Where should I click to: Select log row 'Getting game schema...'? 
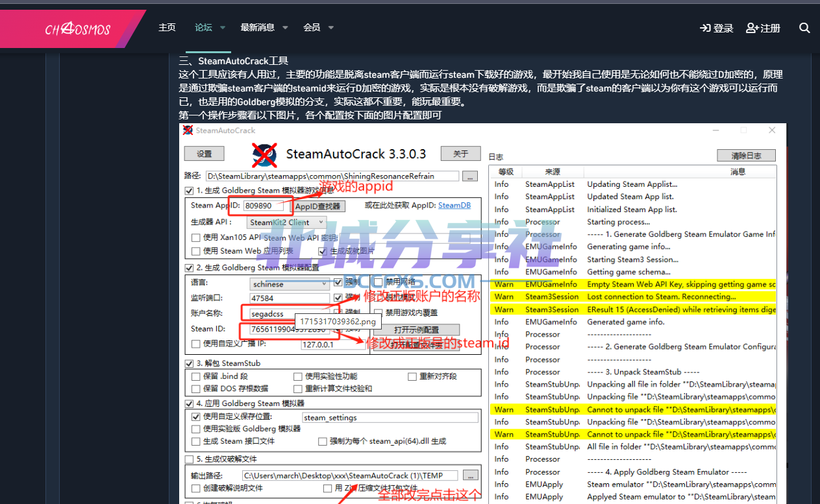[x=633, y=272]
